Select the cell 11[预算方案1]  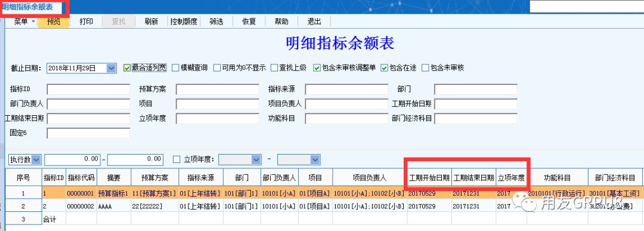[x=155, y=193]
